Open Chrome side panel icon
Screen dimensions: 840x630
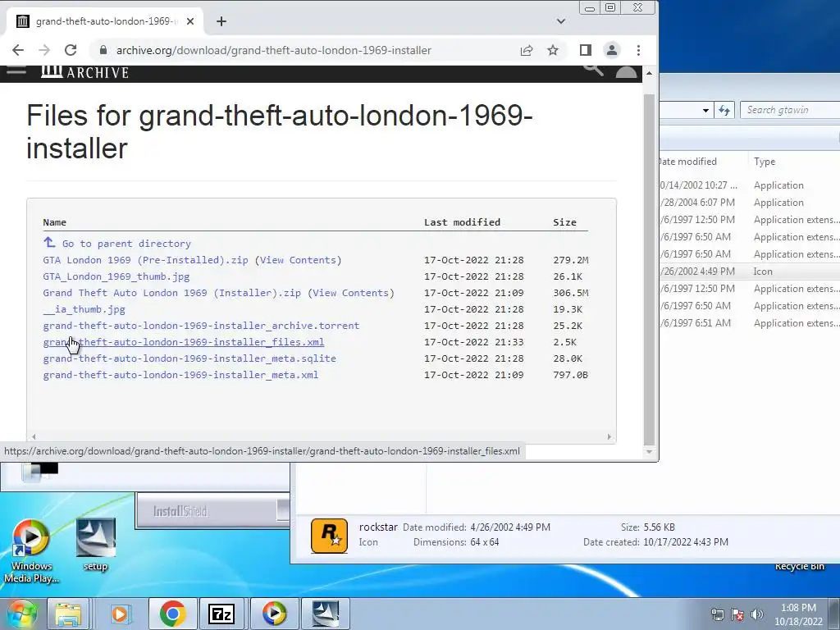coord(586,50)
